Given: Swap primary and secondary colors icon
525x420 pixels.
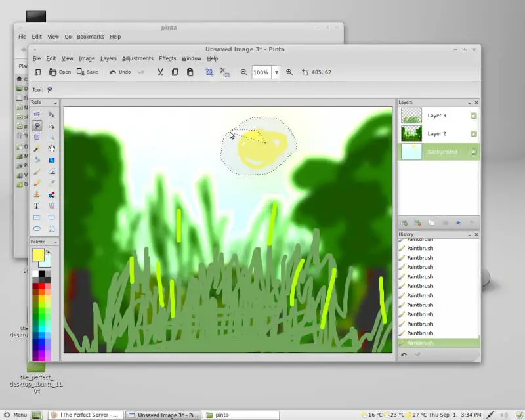Looking at the screenshot, I should 48,251.
